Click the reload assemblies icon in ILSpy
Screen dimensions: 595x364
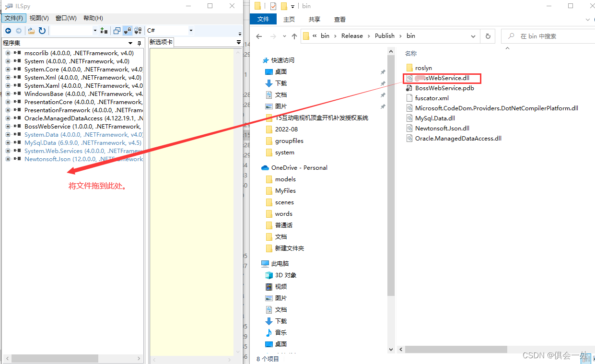point(42,30)
